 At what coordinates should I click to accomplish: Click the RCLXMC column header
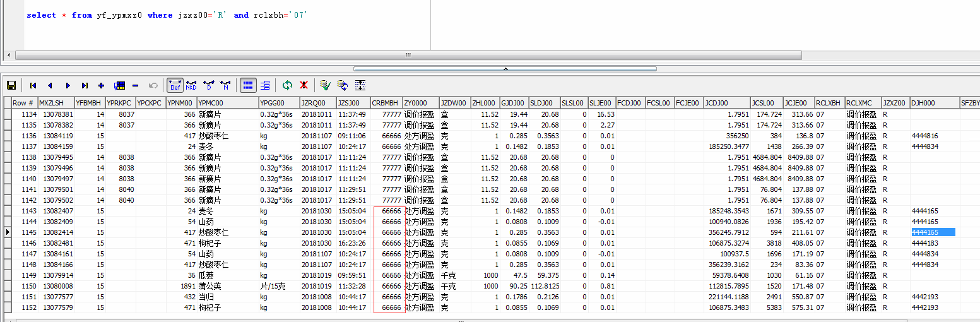point(863,103)
